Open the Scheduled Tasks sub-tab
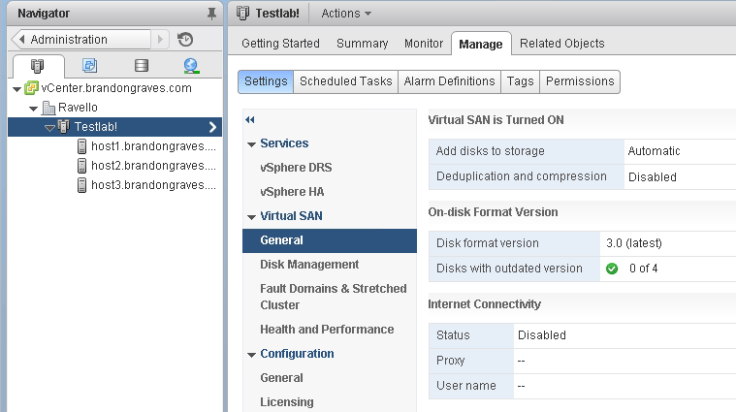 point(346,82)
